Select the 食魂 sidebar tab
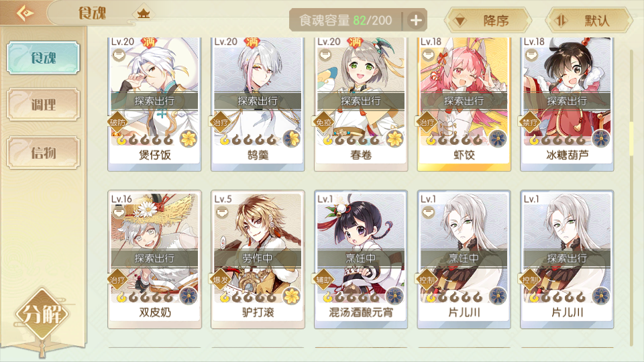Image resolution: width=644 pixels, height=362 pixels. [43, 58]
